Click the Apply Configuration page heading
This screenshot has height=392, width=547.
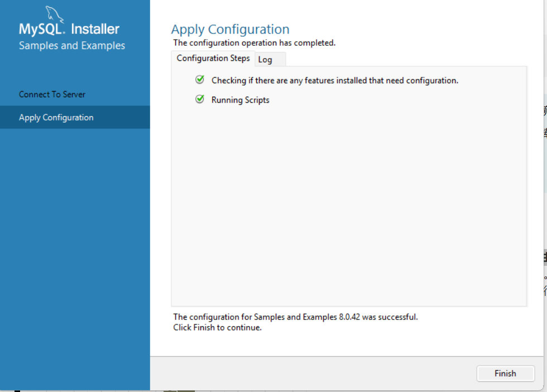tap(230, 30)
